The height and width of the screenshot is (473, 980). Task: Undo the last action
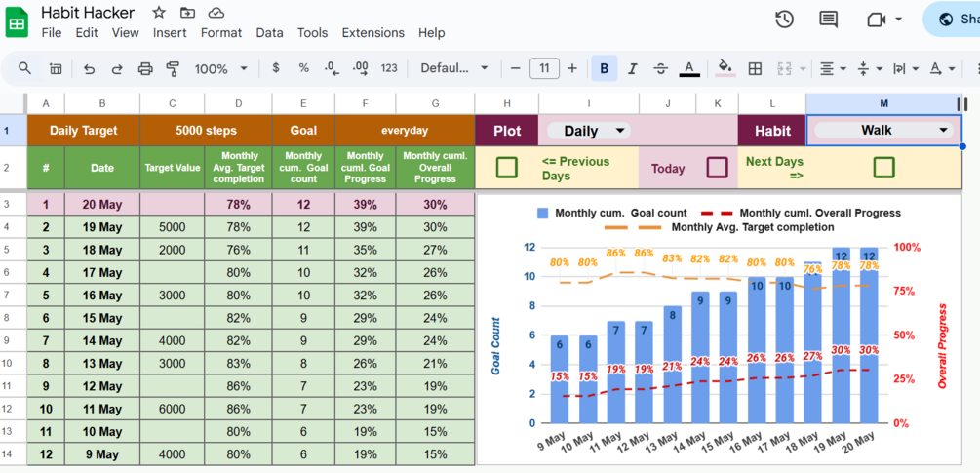tap(89, 68)
